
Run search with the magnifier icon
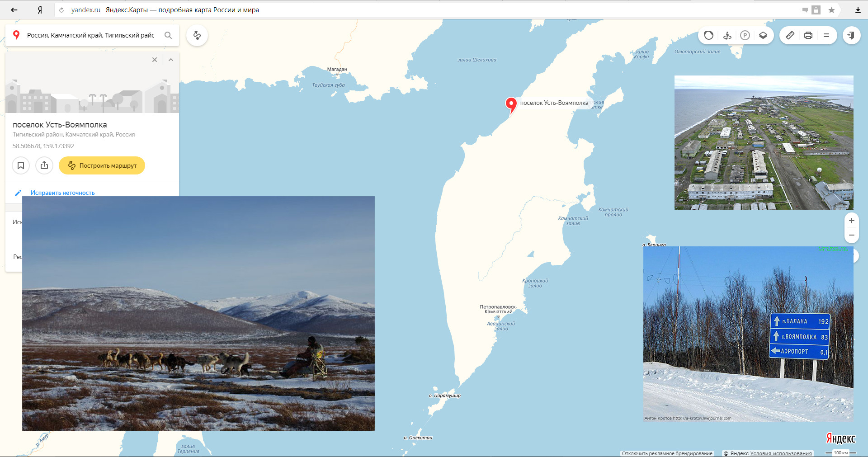[x=168, y=35]
